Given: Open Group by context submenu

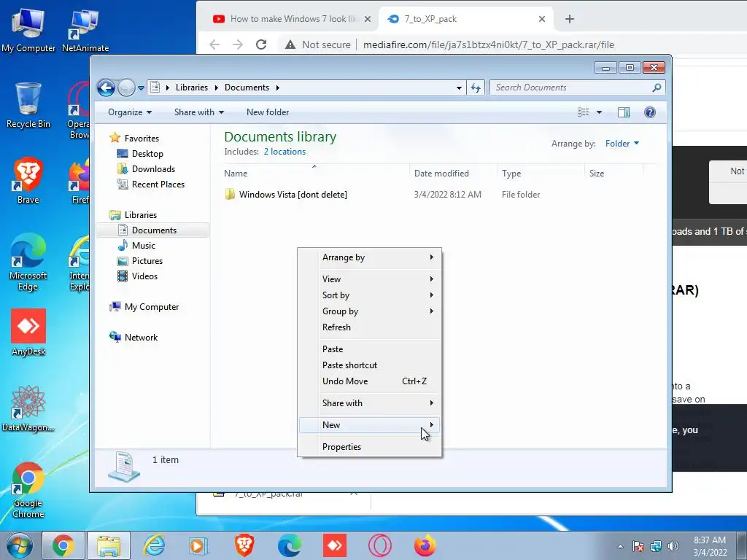Looking at the screenshot, I should [x=369, y=311].
